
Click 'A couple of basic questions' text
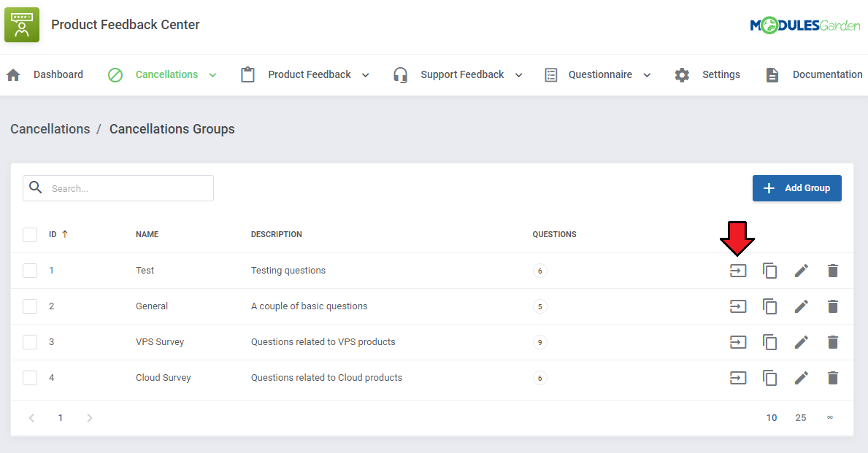pos(309,306)
